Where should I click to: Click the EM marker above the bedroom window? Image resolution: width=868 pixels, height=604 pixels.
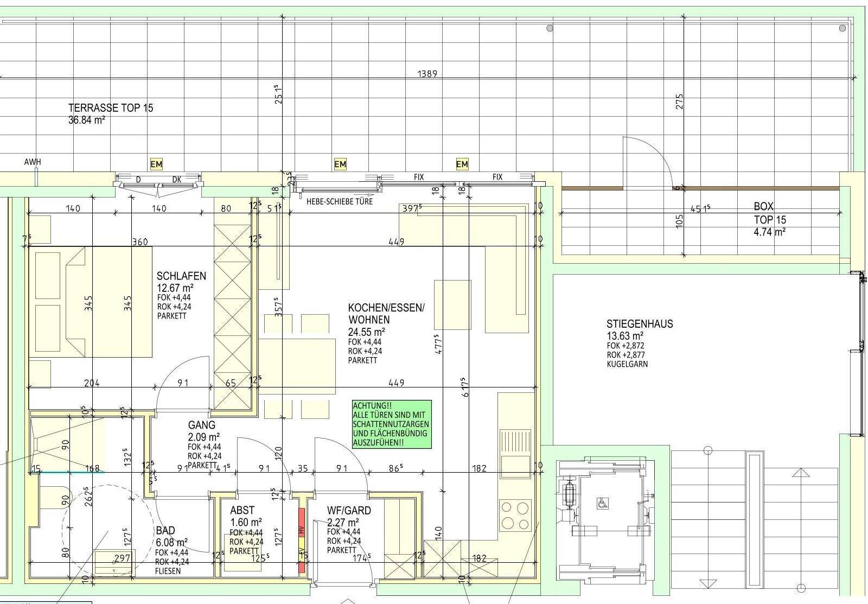[x=156, y=164]
